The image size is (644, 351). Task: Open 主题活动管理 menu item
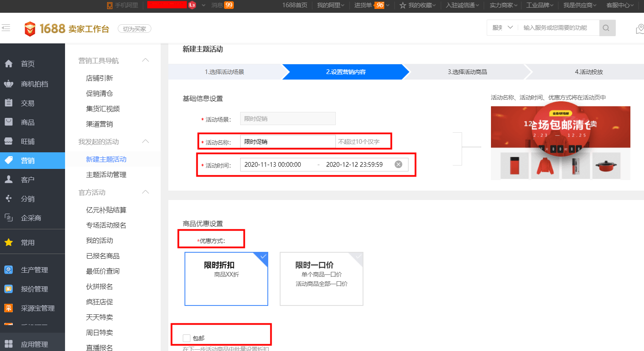[106, 175]
